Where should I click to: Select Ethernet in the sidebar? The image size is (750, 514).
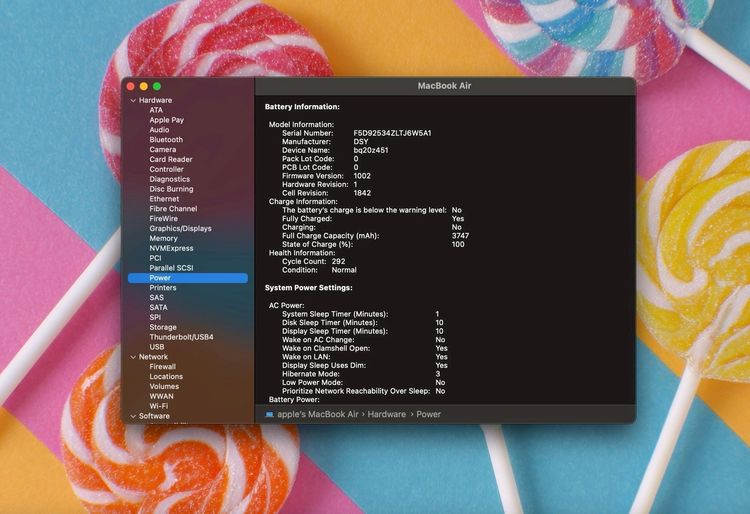click(164, 199)
